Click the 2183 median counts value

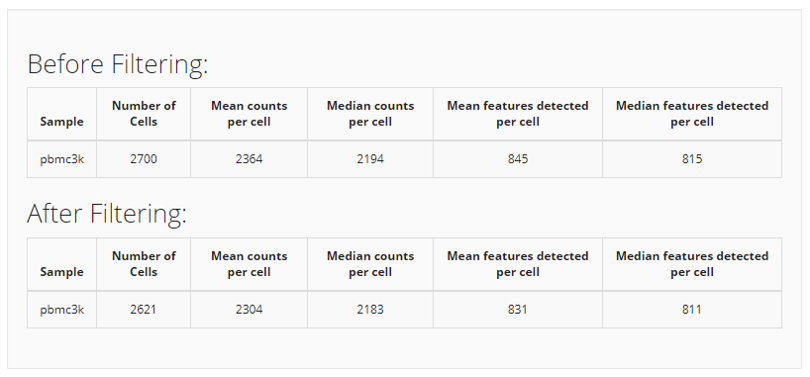[370, 309]
